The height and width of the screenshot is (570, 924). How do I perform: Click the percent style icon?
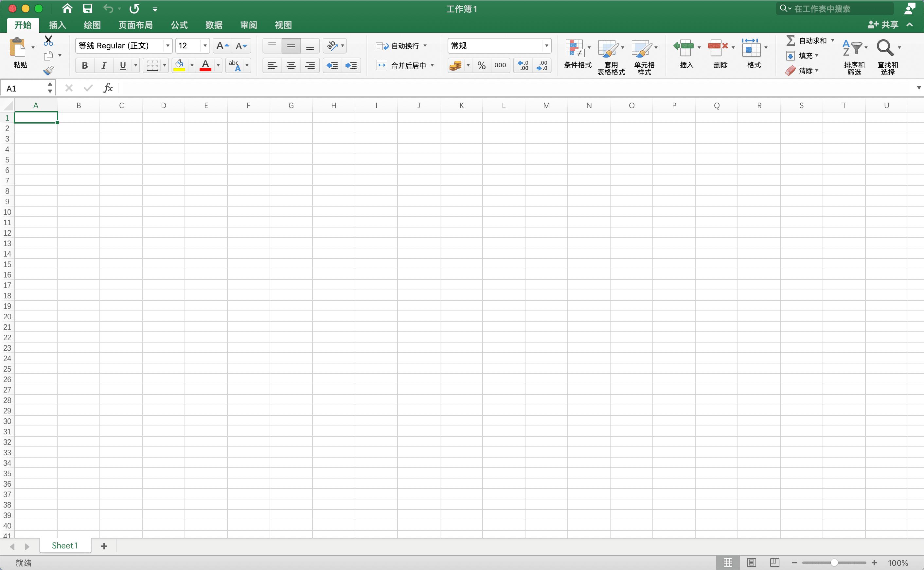pos(481,66)
